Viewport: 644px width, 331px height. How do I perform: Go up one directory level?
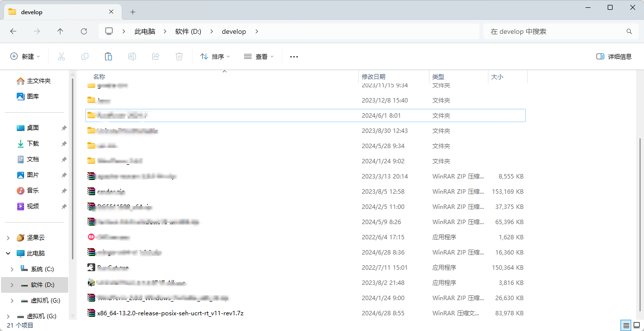pyautogui.click(x=60, y=31)
